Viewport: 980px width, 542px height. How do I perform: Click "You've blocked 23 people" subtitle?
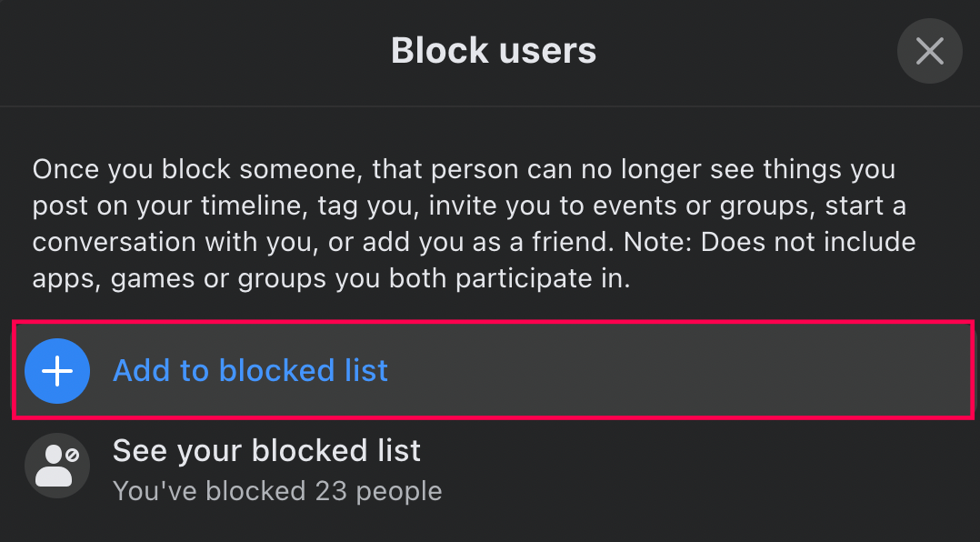277,491
